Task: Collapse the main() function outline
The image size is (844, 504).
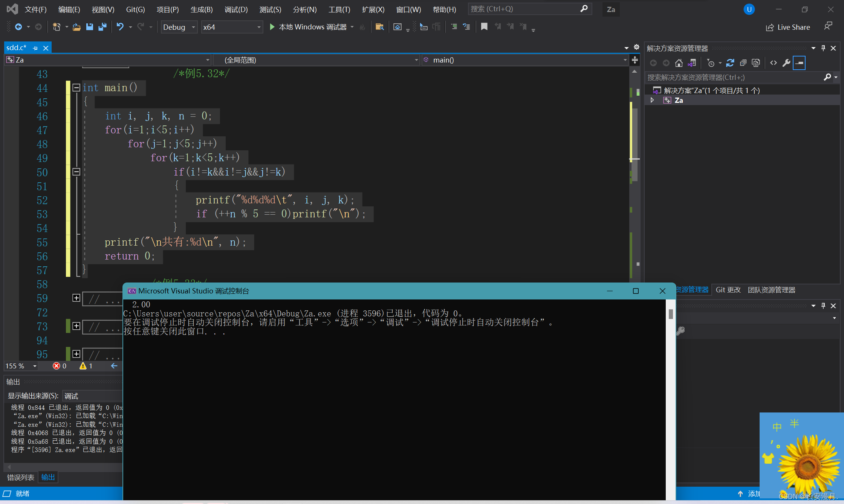Action: (76, 88)
